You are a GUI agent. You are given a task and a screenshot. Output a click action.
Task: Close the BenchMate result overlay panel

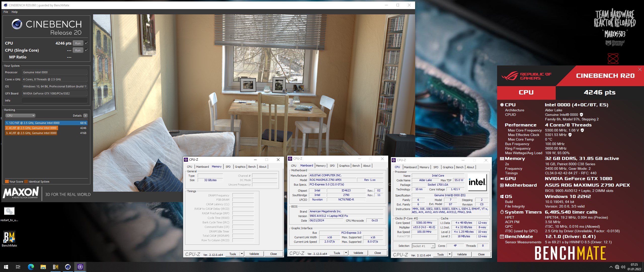[x=640, y=69]
